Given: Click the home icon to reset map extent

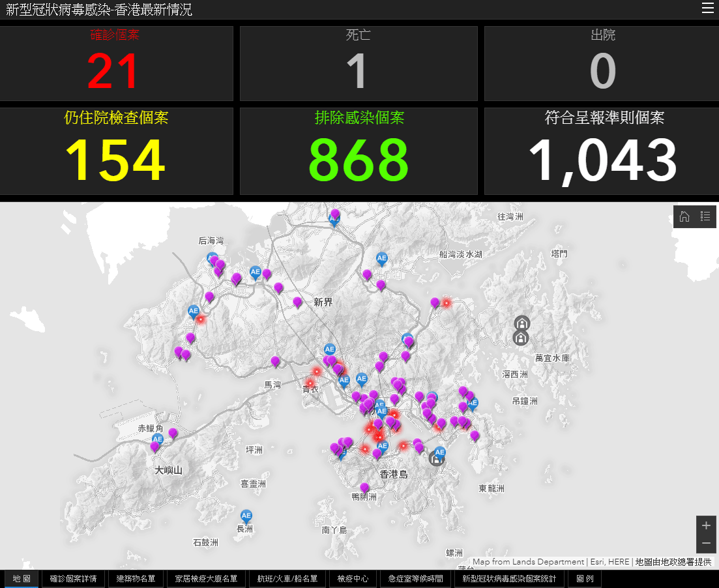Looking at the screenshot, I should point(684,216).
